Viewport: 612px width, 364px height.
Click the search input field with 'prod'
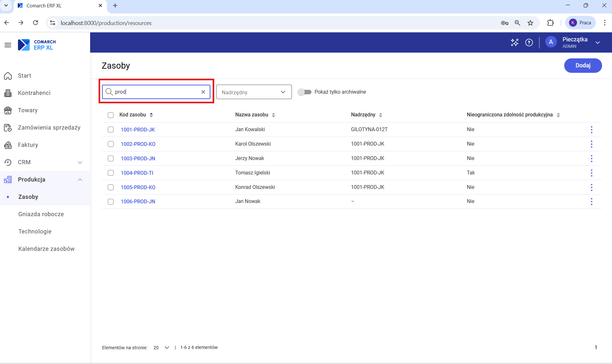(x=156, y=92)
